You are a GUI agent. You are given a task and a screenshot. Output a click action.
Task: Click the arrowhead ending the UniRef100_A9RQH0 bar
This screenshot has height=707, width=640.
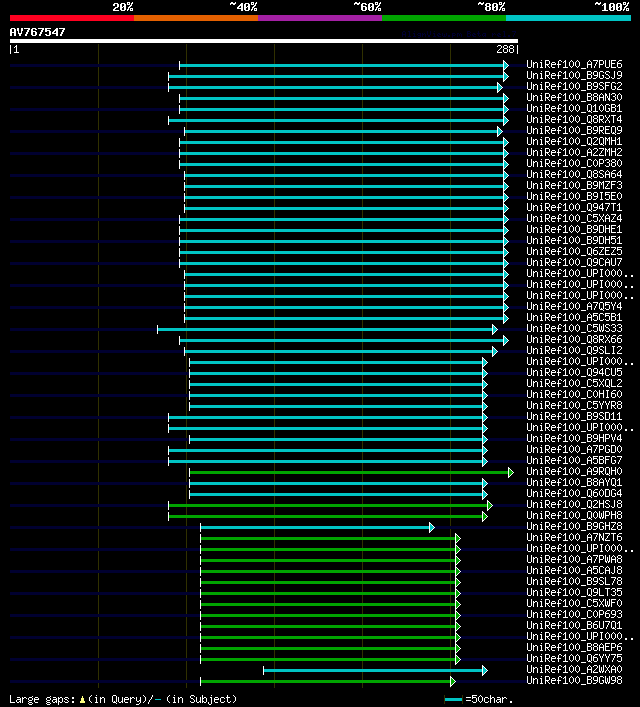tap(511, 473)
